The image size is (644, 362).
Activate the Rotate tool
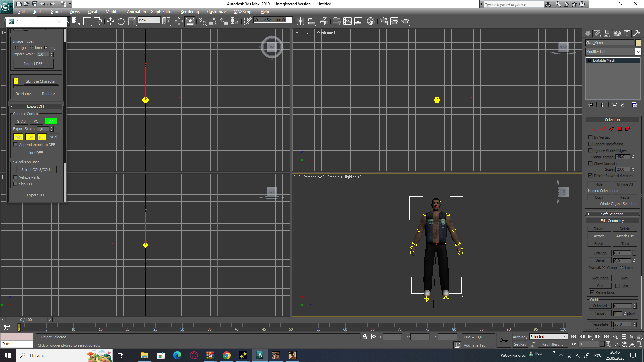[x=121, y=21]
